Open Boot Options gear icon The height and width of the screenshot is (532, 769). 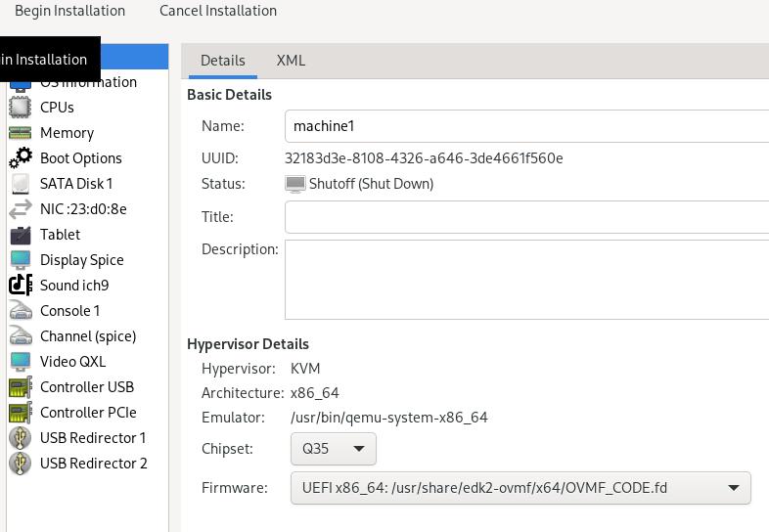20,158
